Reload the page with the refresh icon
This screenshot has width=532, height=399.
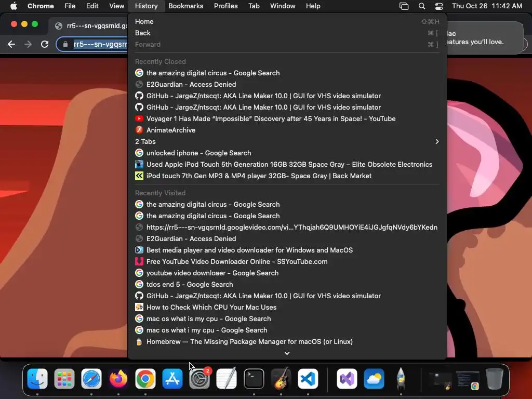(45, 44)
